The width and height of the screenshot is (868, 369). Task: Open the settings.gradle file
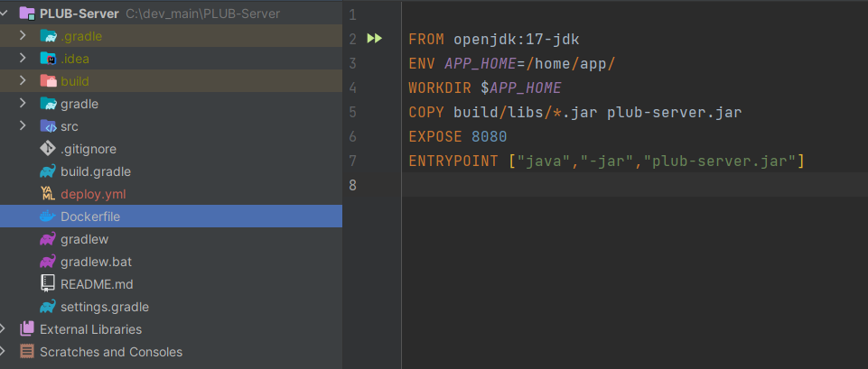click(105, 307)
